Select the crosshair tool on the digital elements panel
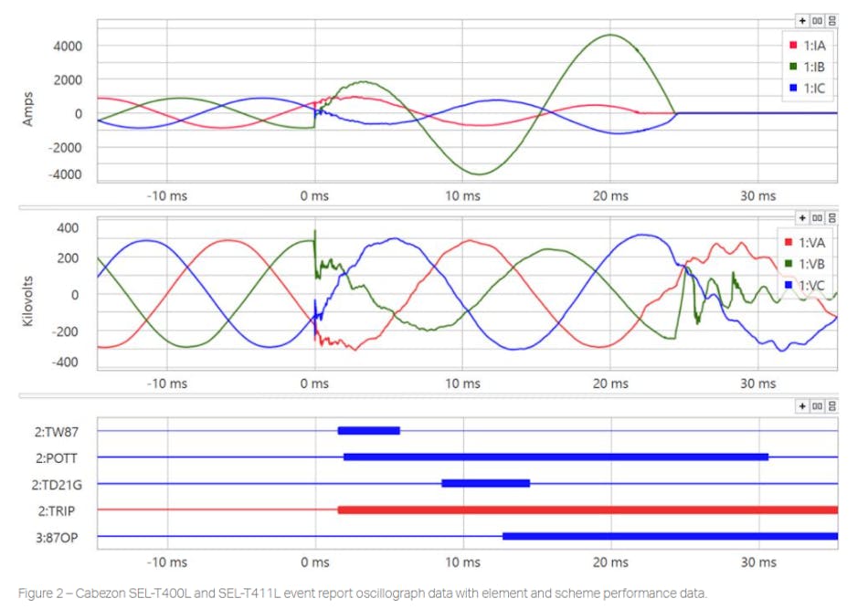The width and height of the screenshot is (868, 609). tap(802, 406)
